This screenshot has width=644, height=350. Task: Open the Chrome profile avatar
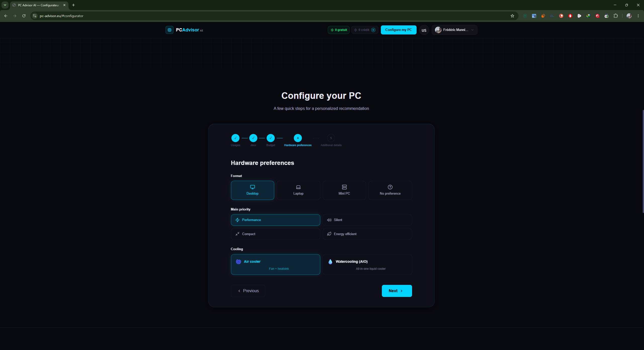[x=629, y=16]
